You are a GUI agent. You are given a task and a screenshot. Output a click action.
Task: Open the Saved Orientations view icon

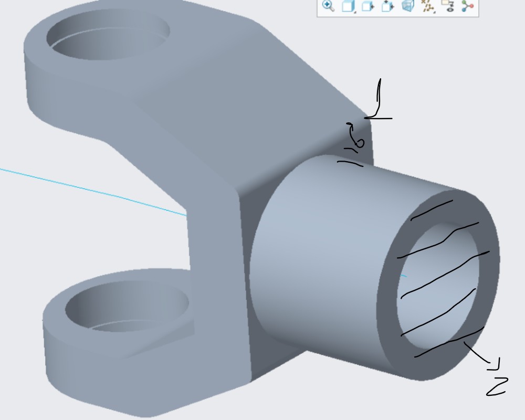coord(367,6)
